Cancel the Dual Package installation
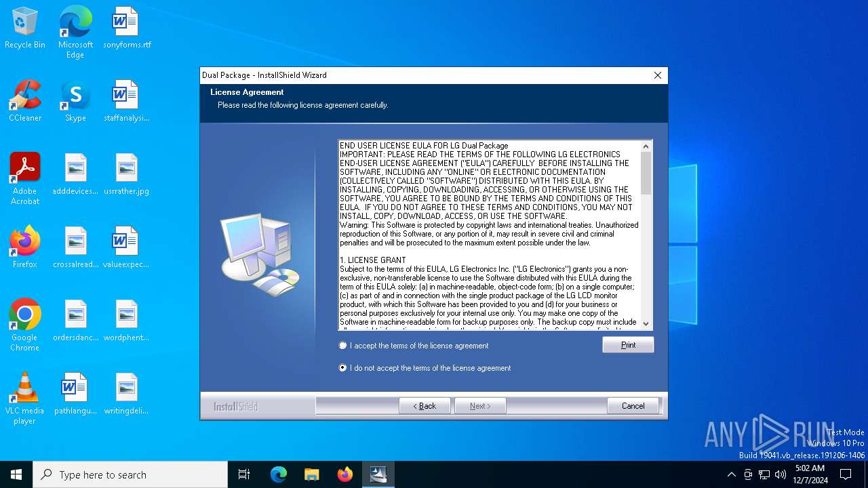Viewport: 868px width, 488px height. 633,406
